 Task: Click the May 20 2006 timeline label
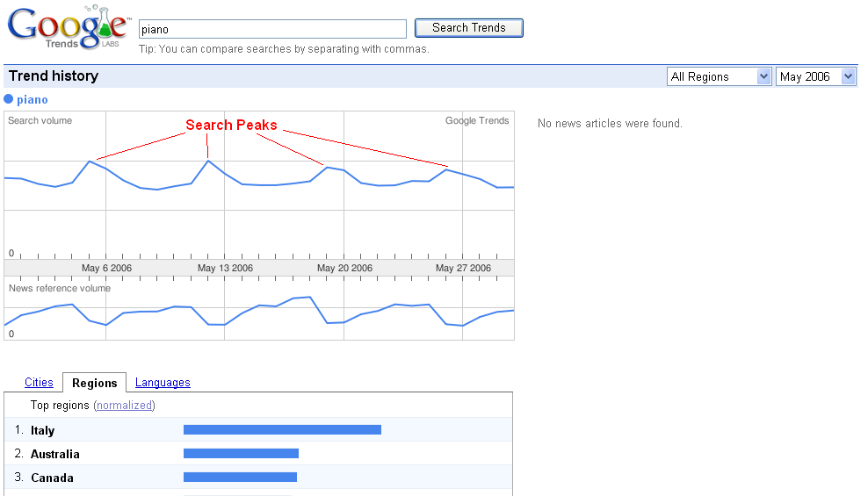344,268
